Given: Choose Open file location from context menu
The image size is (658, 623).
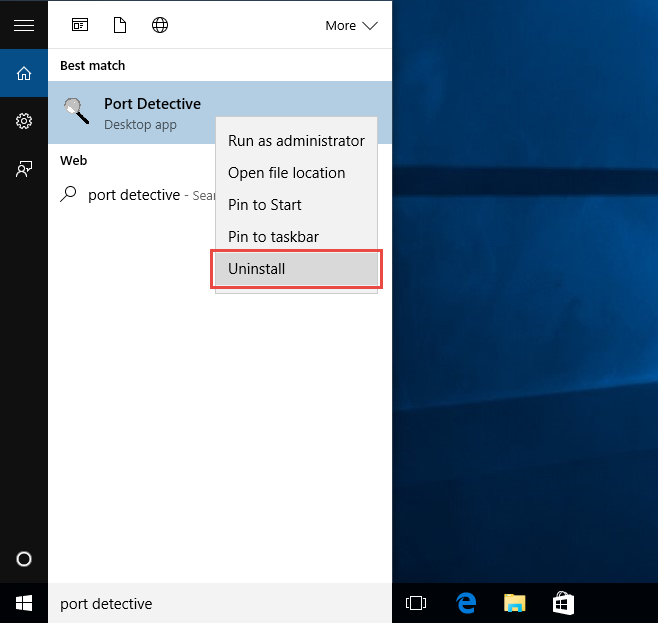Looking at the screenshot, I should click(x=296, y=173).
